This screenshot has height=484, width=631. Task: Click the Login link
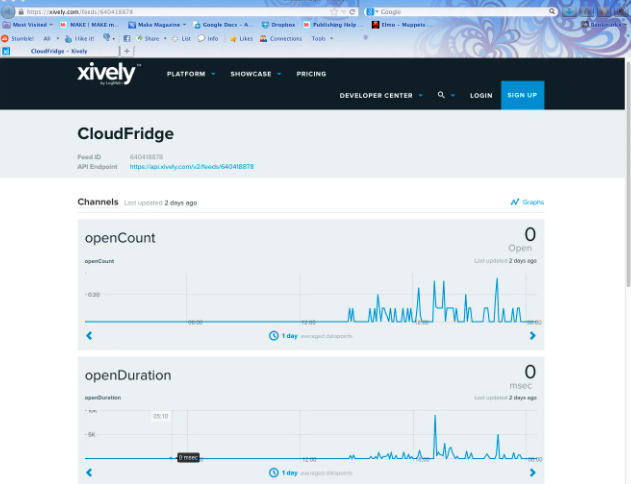[481, 95]
